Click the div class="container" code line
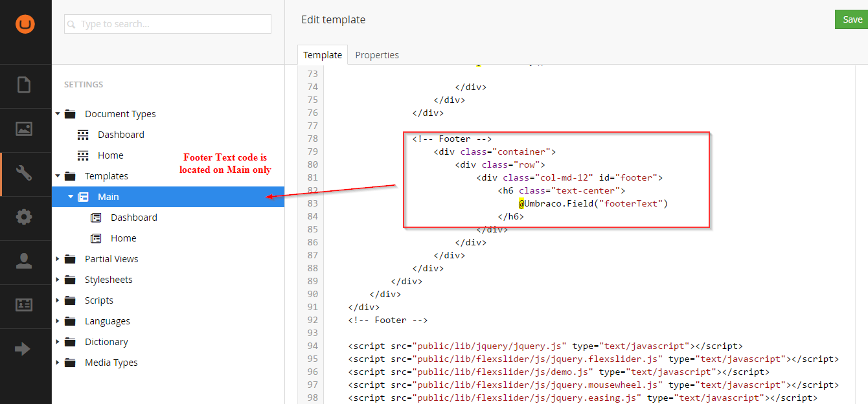 click(x=496, y=151)
